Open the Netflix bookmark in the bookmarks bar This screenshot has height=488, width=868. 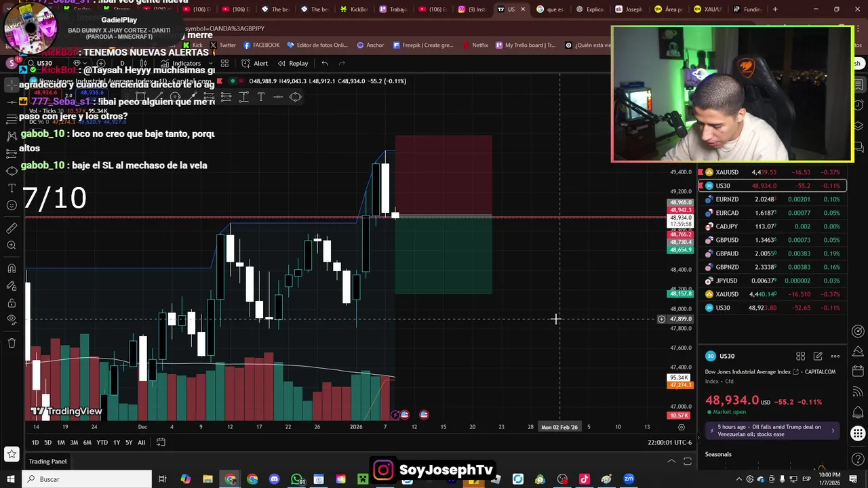pos(475,45)
